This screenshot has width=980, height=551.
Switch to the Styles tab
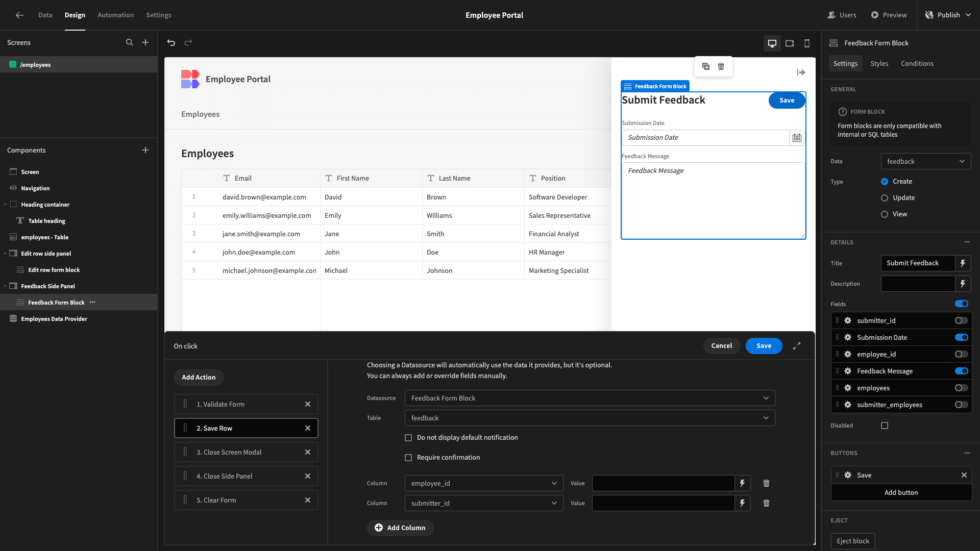[879, 63]
